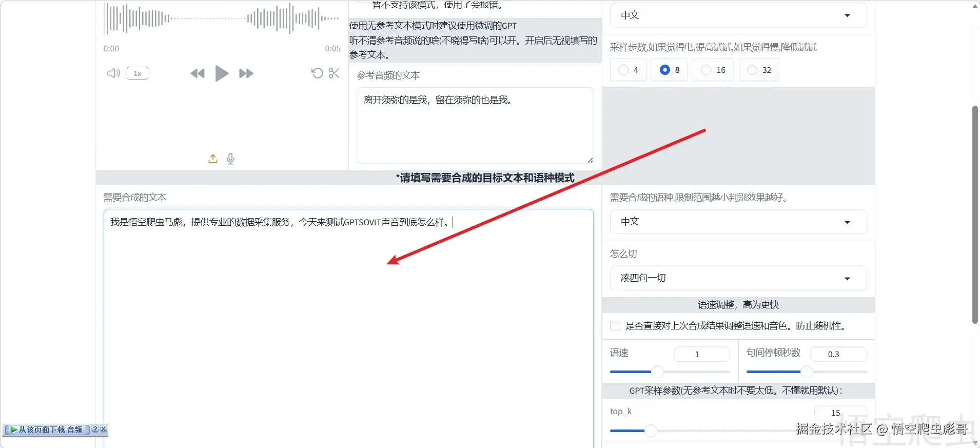Edit the reference audio text box

coord(475,125)
